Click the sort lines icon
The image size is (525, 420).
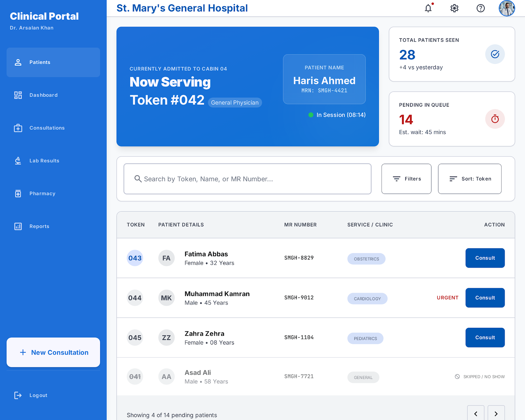point(453,179)
